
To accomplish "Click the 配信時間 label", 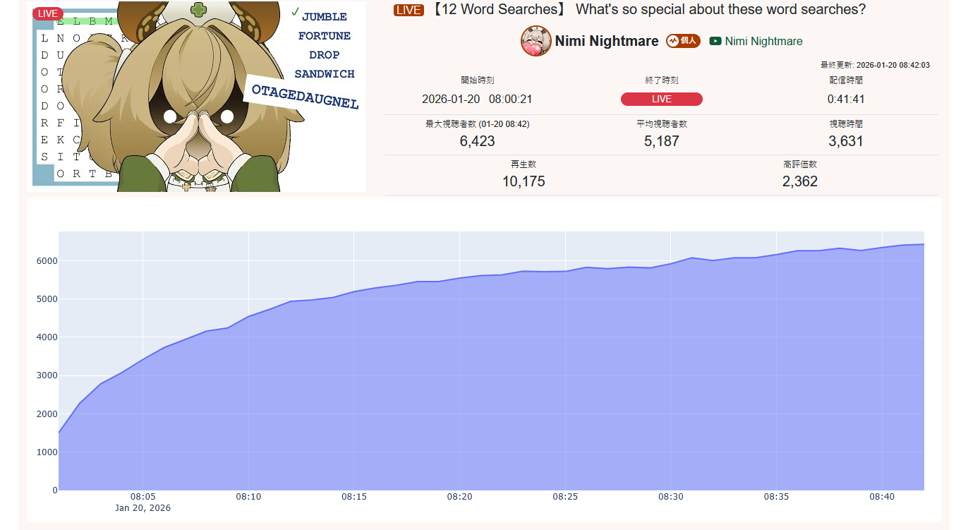I will (x=846, y=80).
